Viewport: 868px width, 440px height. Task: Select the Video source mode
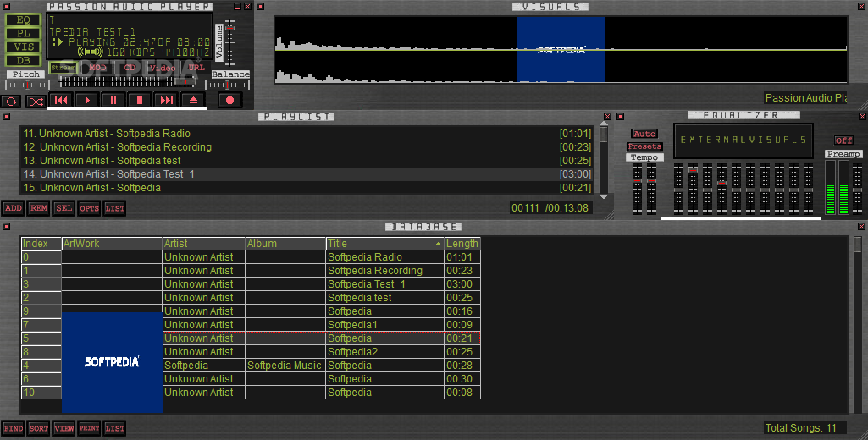(163, 68)
